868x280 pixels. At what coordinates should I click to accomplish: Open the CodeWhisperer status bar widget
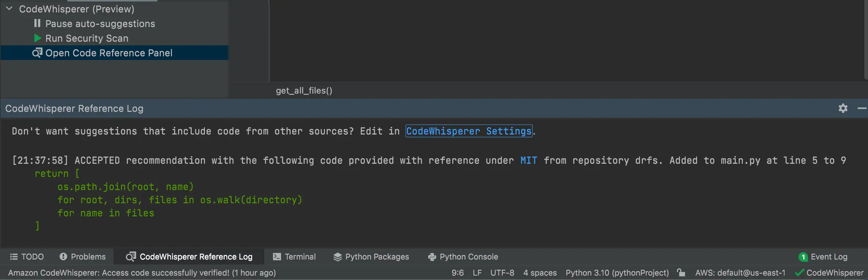coord(829,273)
